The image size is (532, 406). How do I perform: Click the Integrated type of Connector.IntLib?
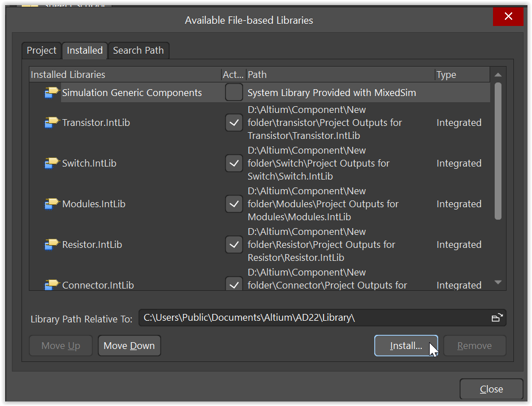(x=459, y=285)
